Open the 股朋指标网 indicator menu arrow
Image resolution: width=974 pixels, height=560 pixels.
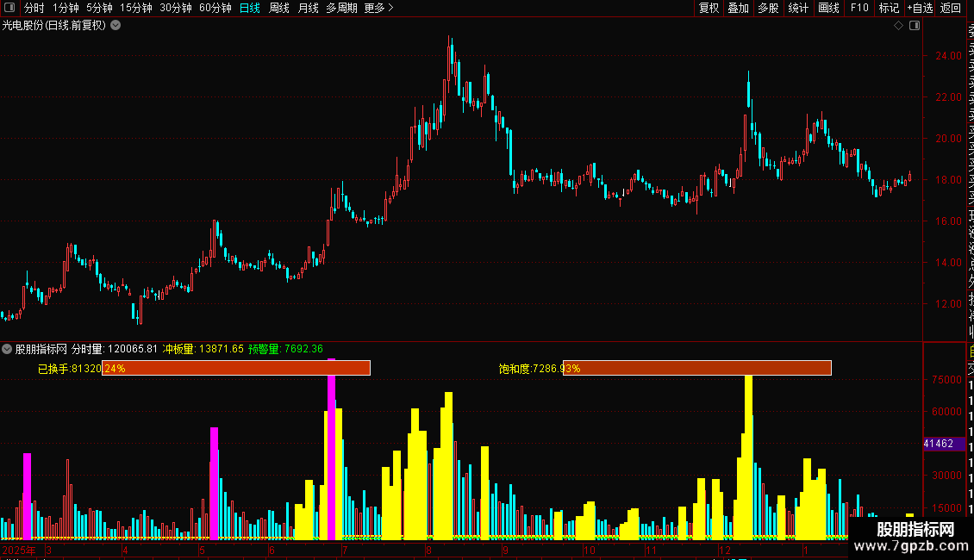[7, 349]
